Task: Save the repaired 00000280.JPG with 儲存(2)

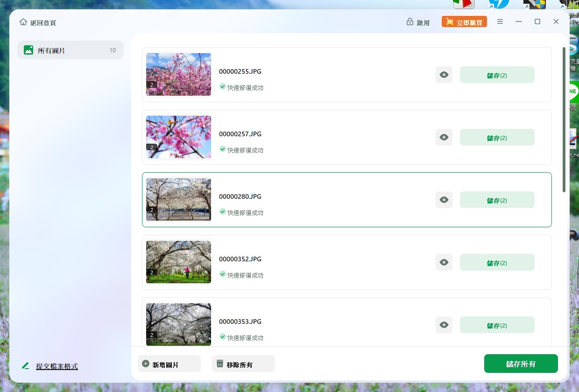Action: pyautogui.click(x=497, y=200)
